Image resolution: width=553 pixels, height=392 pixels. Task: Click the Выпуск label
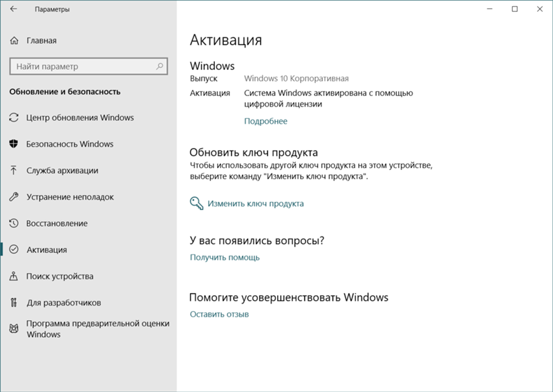(x=203, y=79)
